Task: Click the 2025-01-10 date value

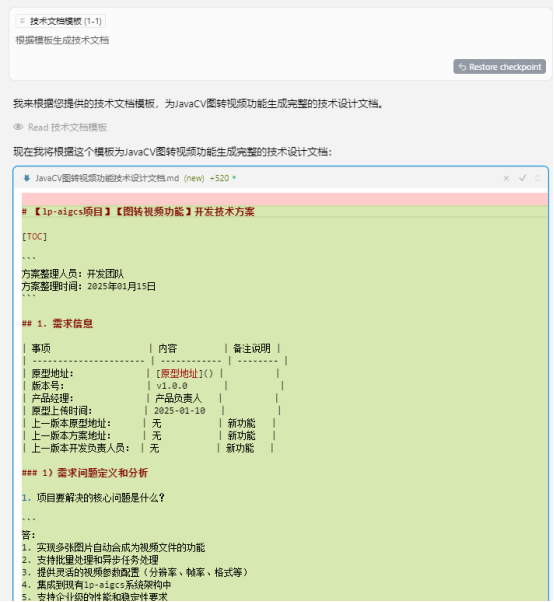Action: click(180, 411)
